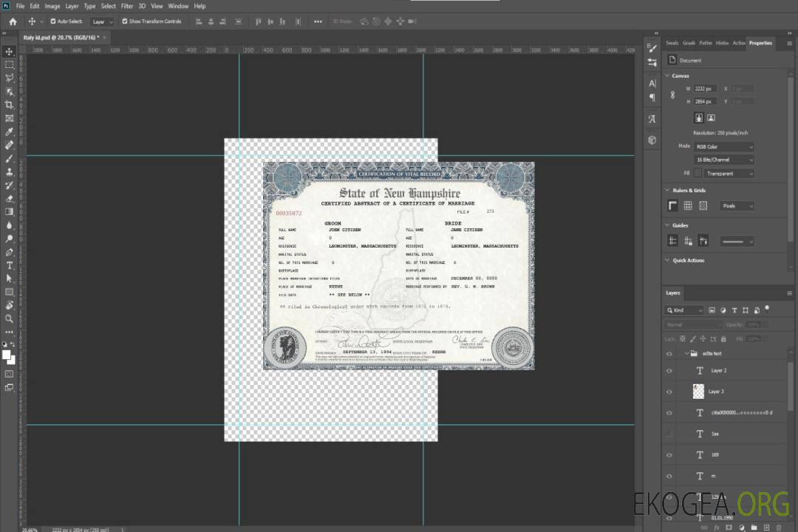Open the Brush Settings panel icon

pos(652,48)
